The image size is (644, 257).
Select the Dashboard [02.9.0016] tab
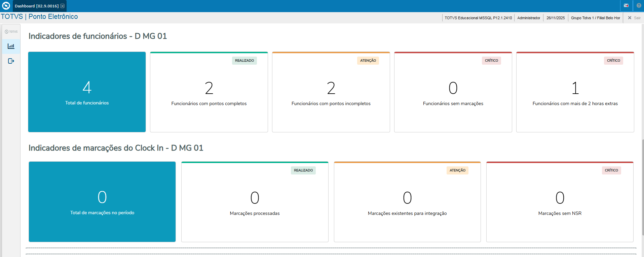click(x=40, y=6)
